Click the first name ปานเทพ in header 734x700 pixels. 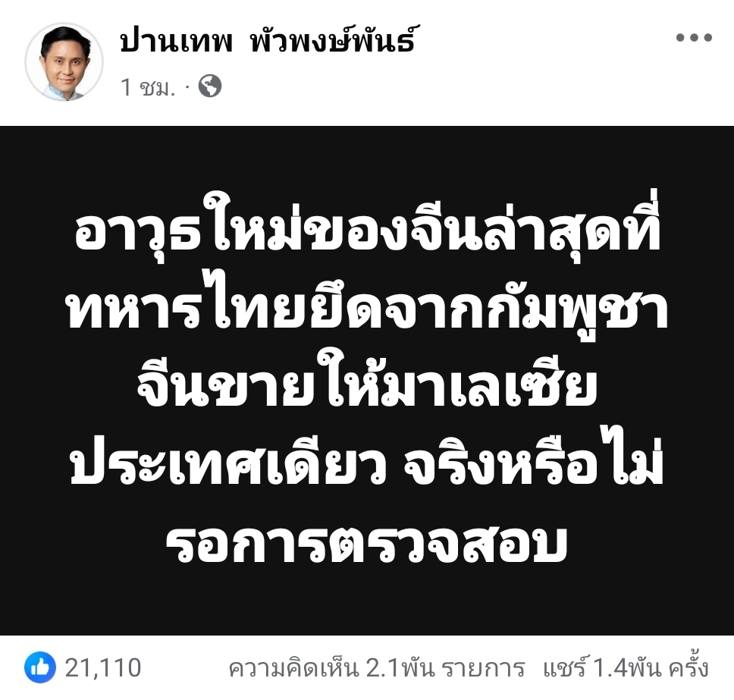coord(177,41)
